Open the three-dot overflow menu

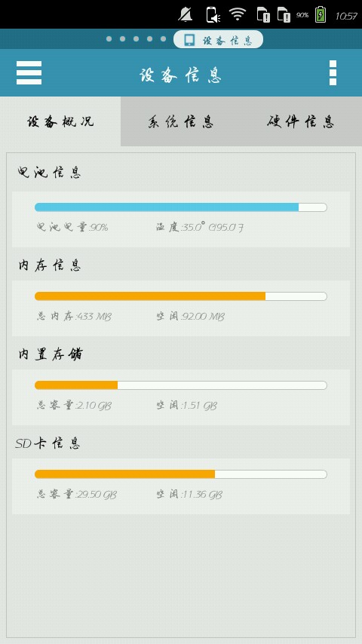point(333,72)
